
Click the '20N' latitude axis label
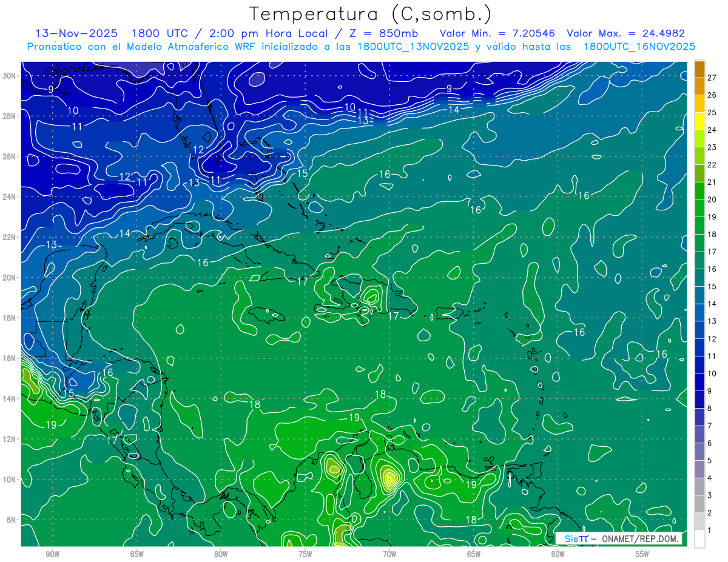(x=10, y=278)
